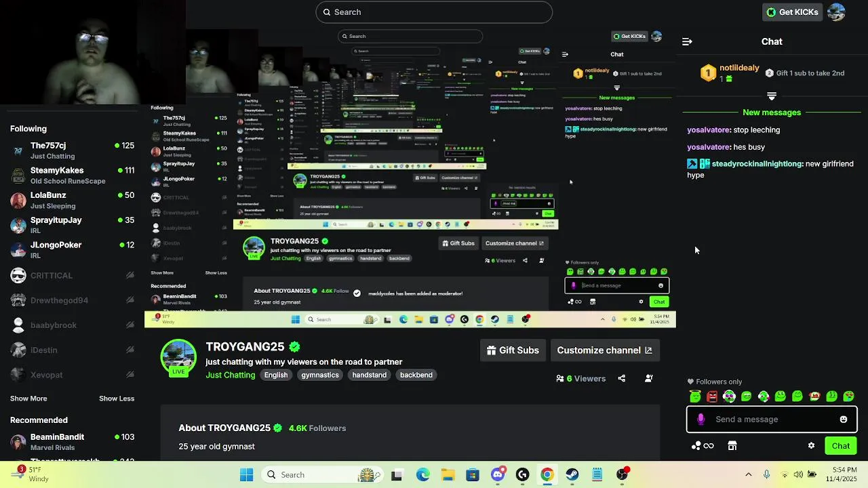This screenshot has height=488, width=868.
Task: Open BeaminBandit recommended channel
Action: 72,442
